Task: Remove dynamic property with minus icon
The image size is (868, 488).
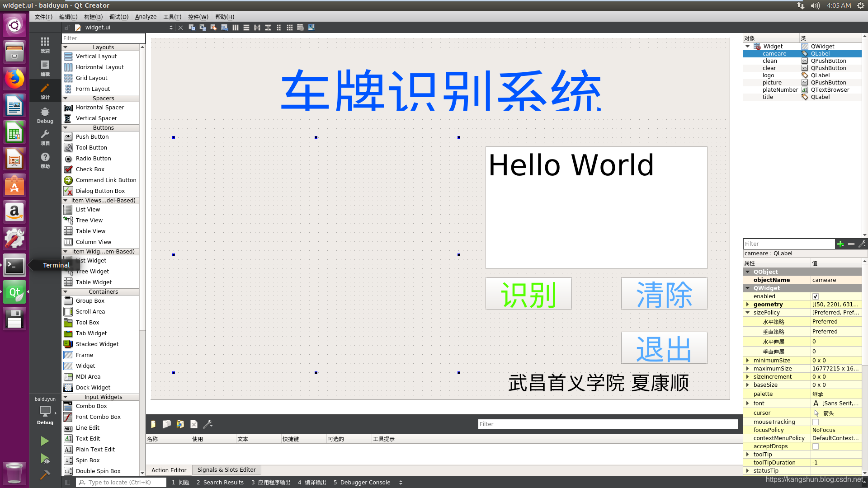Action: coord(851,244)
